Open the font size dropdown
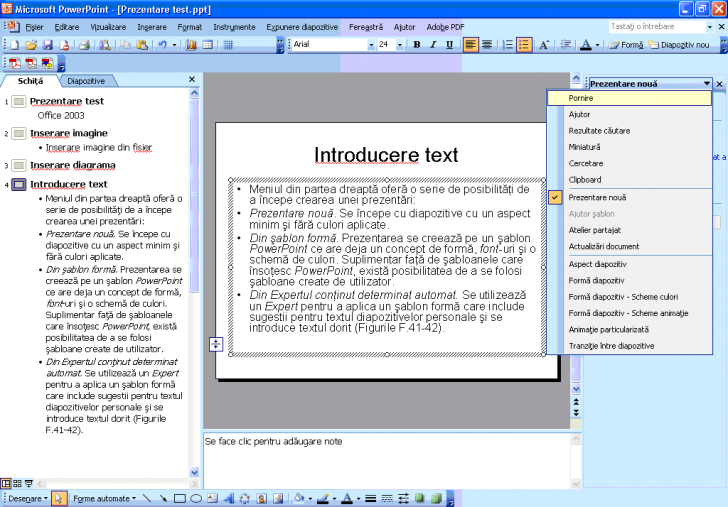This screenshot has height=507, width=728. tap(399, 45)
